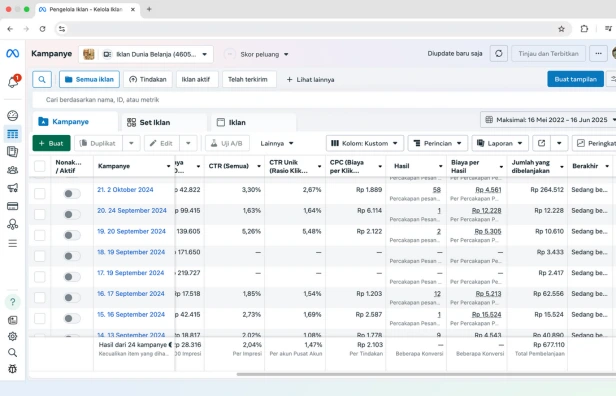The image size is (616, 396).
Task: Open the all tools hamburger menu
Action: pyautogui.click(x=13, y=244)
